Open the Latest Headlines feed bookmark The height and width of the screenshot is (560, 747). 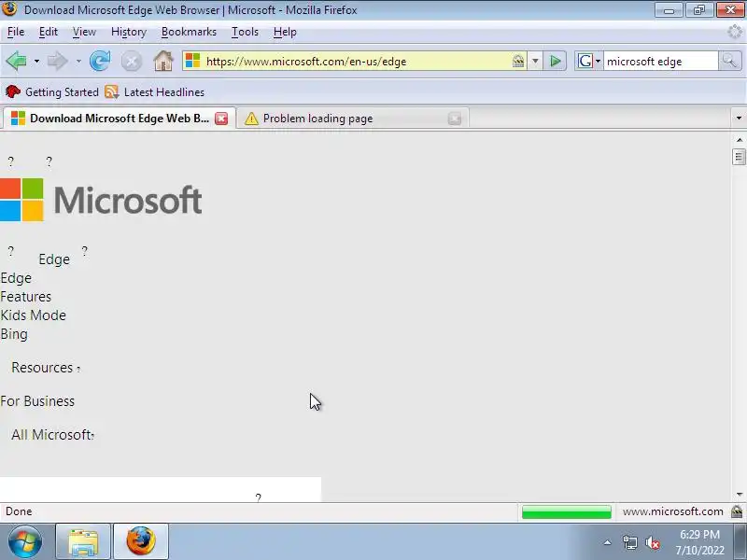154,91
